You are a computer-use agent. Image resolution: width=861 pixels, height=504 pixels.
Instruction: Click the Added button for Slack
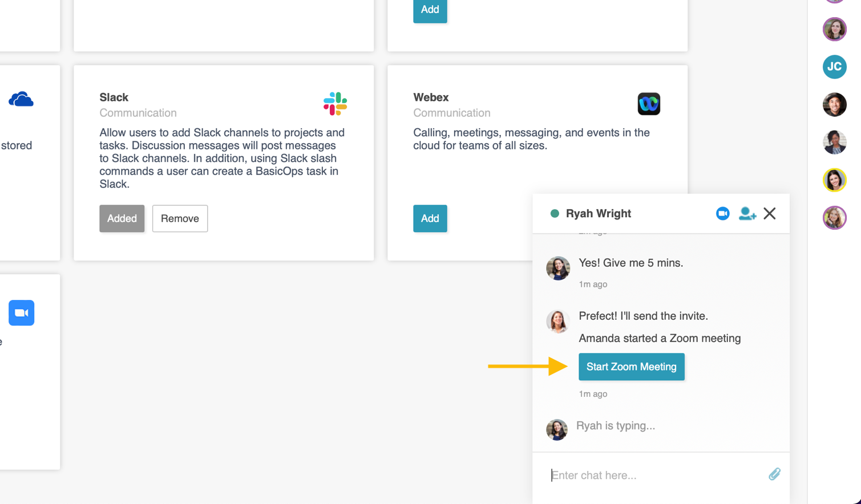coord(122,218)
